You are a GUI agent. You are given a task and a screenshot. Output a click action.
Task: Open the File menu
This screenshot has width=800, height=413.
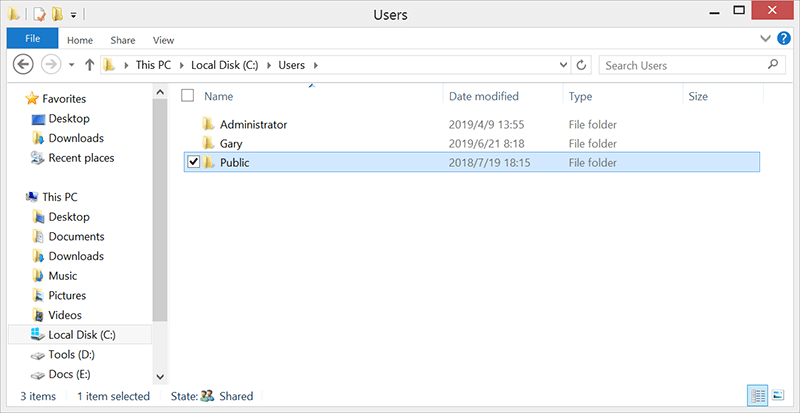tap(33, 39)
